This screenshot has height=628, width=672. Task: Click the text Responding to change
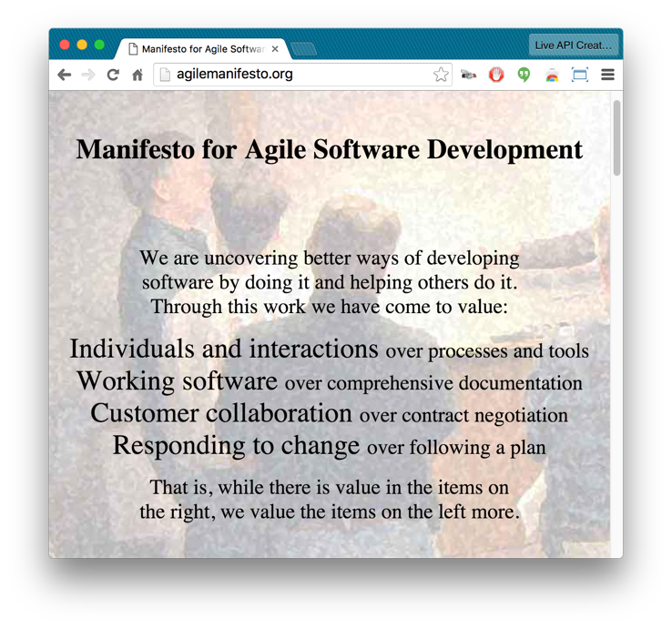[x=236, y=445]
